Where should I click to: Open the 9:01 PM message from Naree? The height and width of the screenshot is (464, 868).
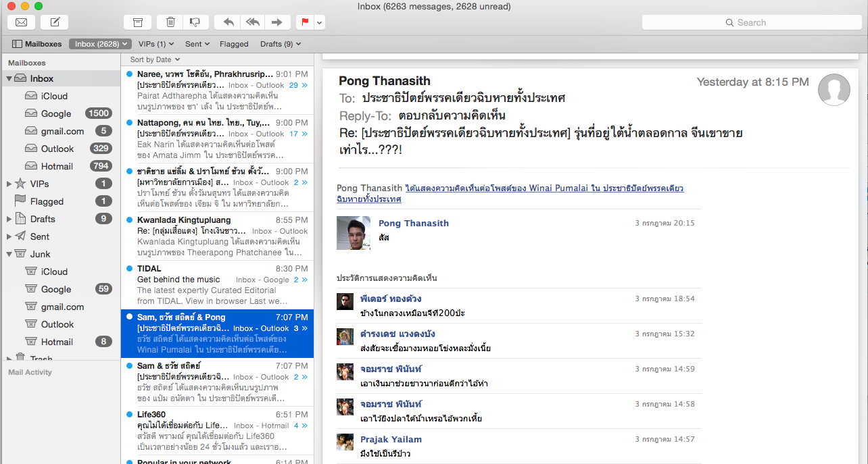(x=217, y=90)
